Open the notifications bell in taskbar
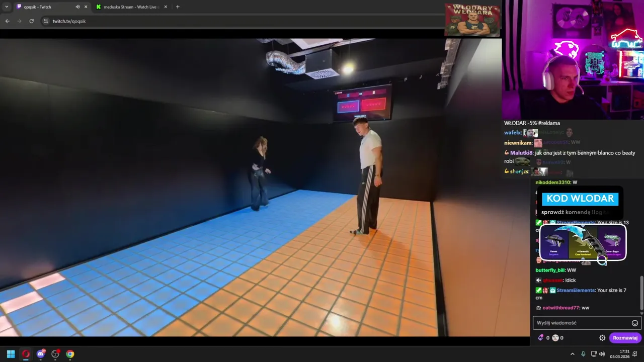The image size is (644, 362). pyautogui.click(x=635, y=354)
